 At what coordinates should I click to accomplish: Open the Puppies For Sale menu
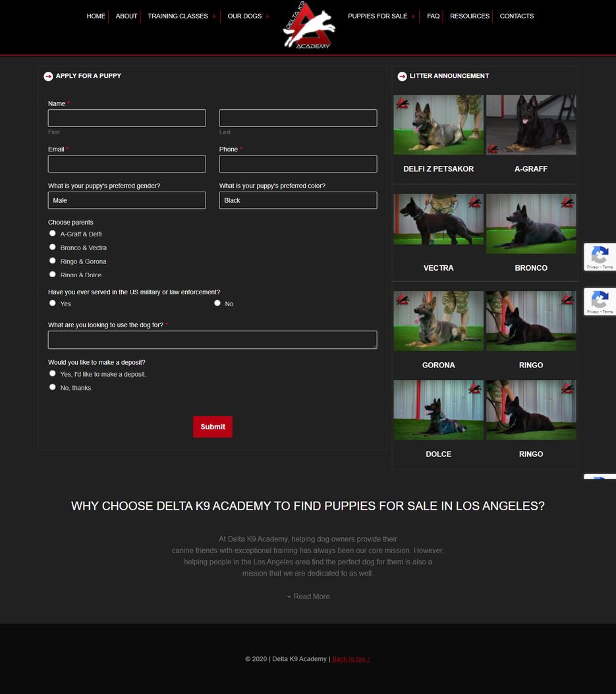pos(378,16)
